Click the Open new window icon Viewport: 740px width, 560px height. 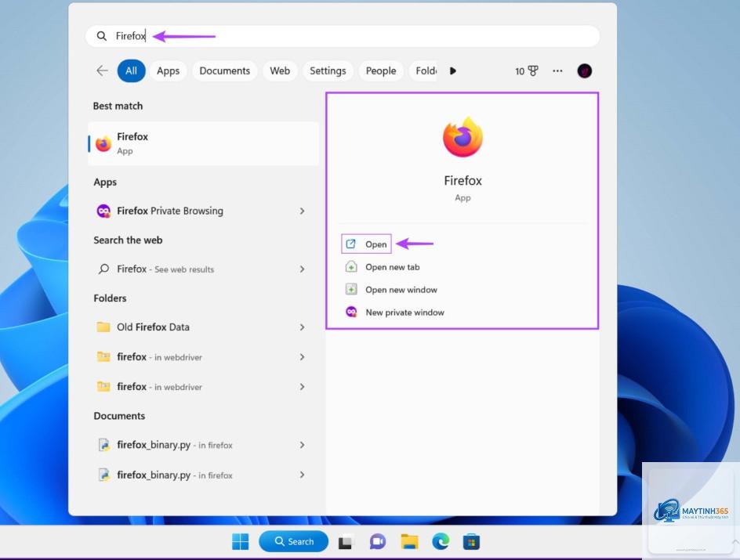coord(351,289)
